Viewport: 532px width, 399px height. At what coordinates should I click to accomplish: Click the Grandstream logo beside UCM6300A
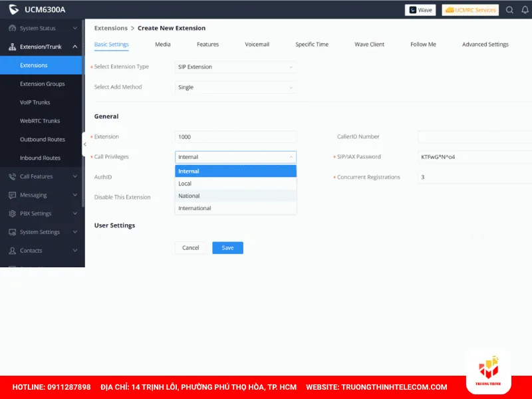(x=13, y=9)
